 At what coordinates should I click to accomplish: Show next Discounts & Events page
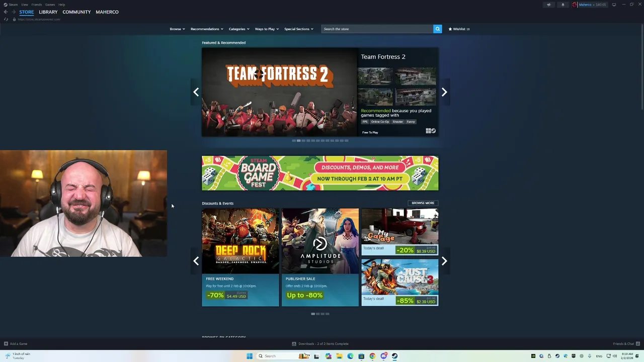444,261
